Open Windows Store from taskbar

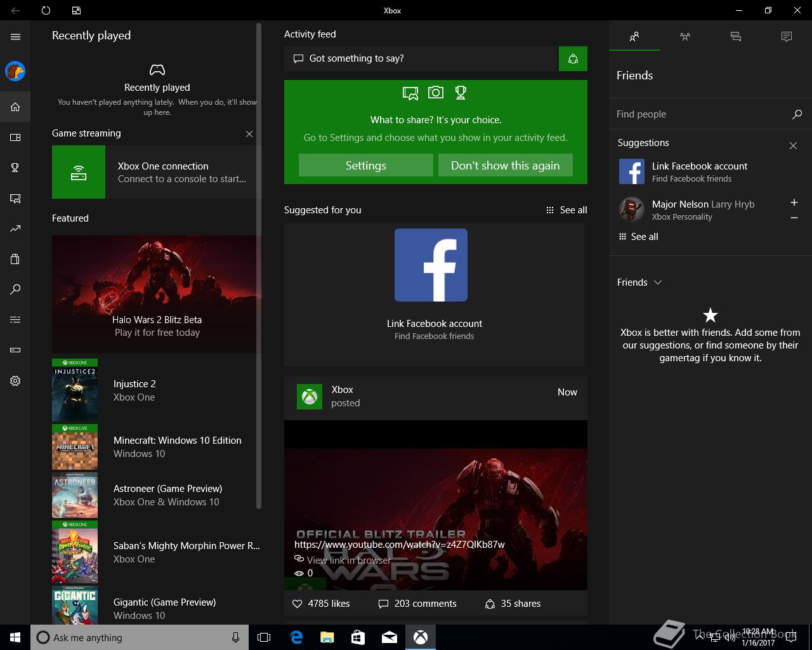pos(358,637)
